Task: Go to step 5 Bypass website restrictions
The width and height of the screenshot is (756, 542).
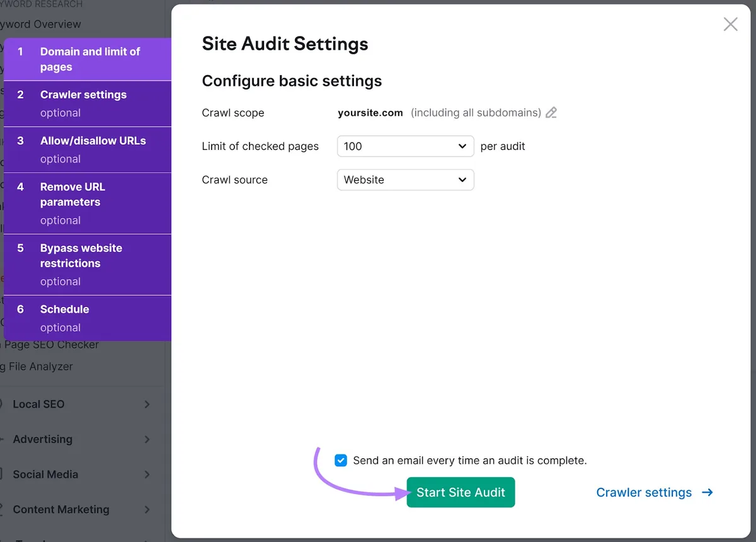Action: point(88,265)
